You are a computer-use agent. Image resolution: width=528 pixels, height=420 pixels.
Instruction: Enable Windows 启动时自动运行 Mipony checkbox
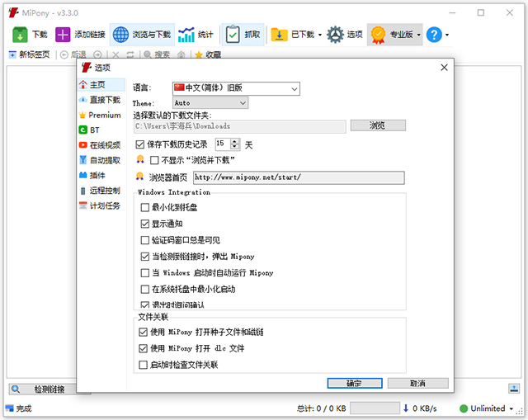[x=145, y=273]
